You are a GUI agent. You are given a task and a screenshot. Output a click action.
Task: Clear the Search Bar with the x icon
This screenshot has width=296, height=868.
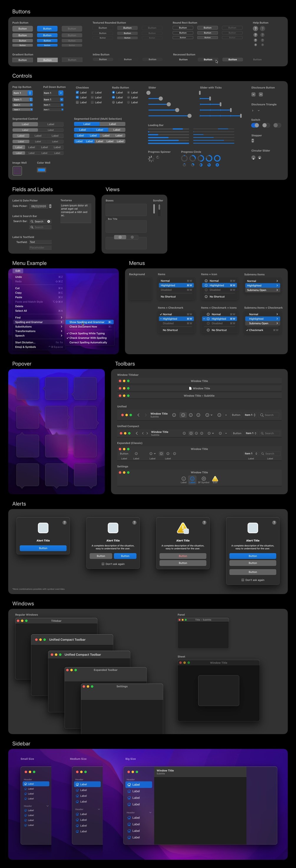pyautogui.click(x=49, y=221)
